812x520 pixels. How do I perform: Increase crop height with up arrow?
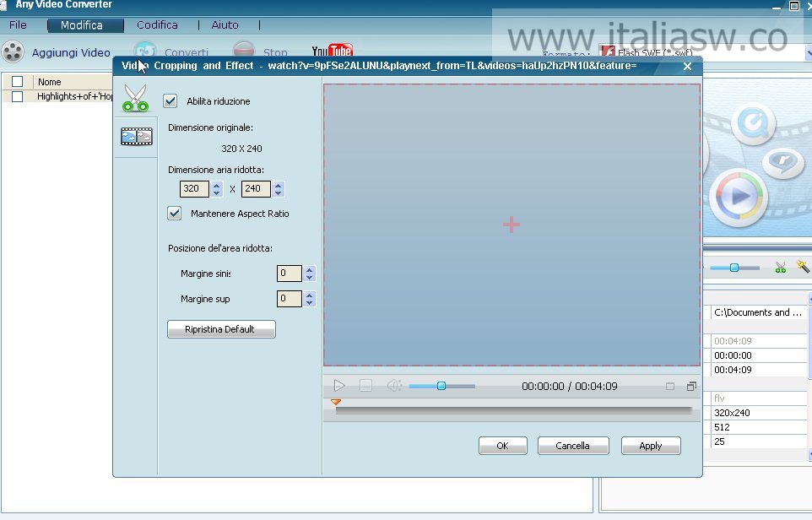[279, 185]
